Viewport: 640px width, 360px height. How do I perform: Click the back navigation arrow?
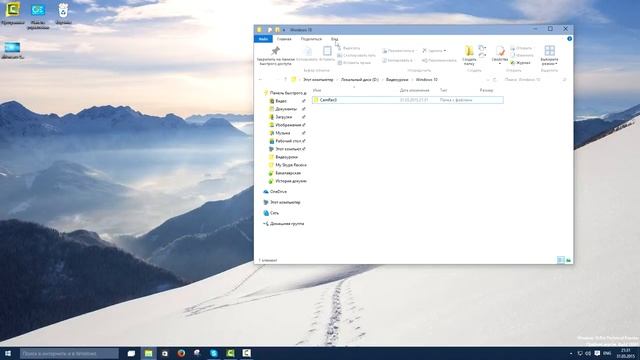pos(260,80)
